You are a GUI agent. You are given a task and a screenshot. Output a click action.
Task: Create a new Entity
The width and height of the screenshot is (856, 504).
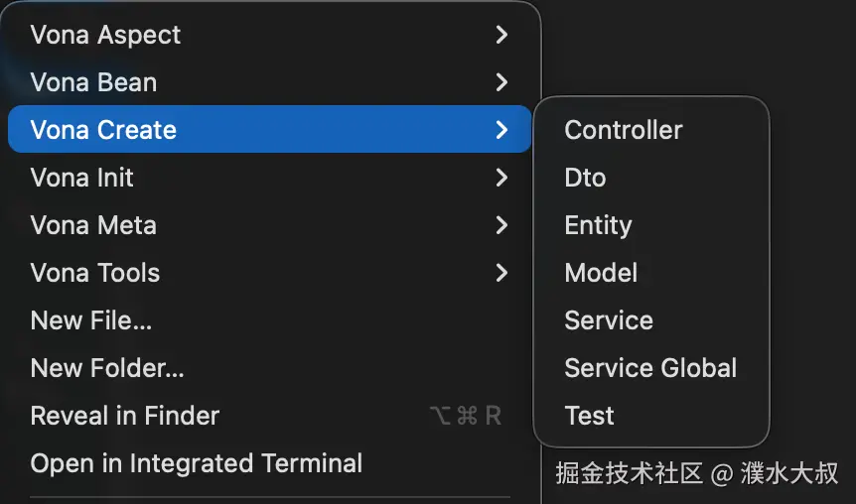[598, 225]
